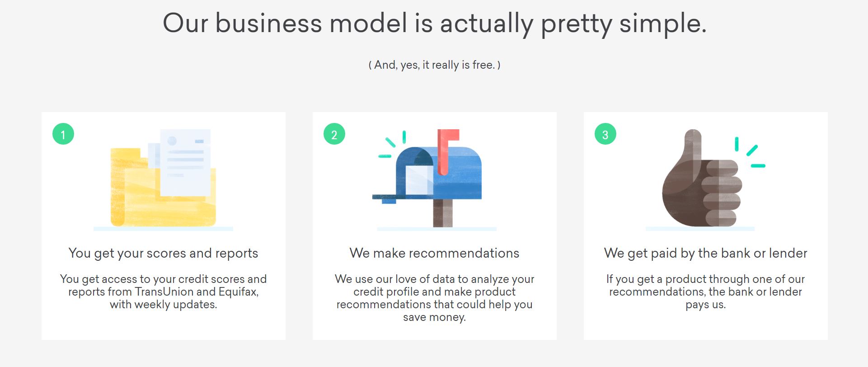868x367 pixels.
Task: Click the TransUnion and Equifax description text
Action: [163, 292]
